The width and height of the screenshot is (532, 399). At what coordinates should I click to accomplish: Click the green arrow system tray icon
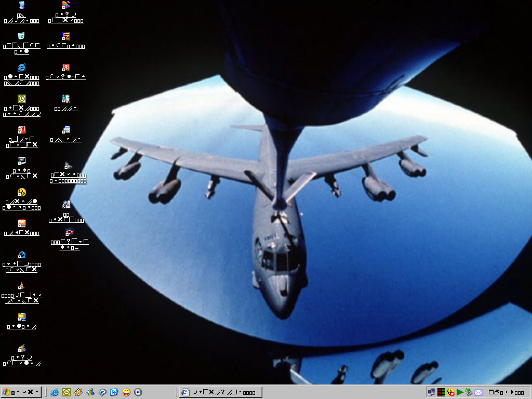click(460, 392)
